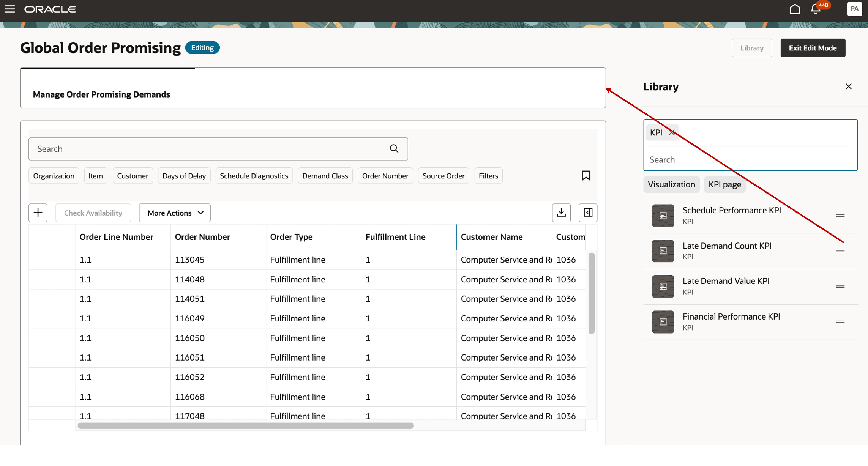This screenshot has width=868, height=466.
Task: Open the Days of Delay filter
Action: [x=184, y=176]
